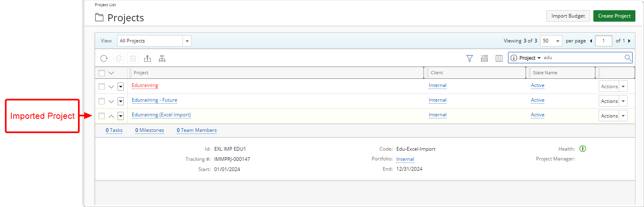This screenshot has height=207, width=644.
Task: Click the refresh list icon
Action: pyautogui.click(x=104, y=58)
